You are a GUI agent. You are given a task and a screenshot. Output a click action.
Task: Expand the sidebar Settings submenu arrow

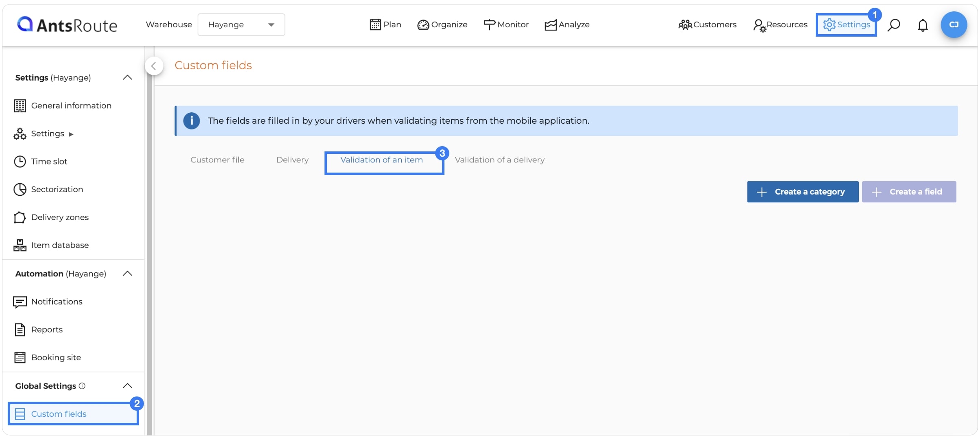point(71,134)
